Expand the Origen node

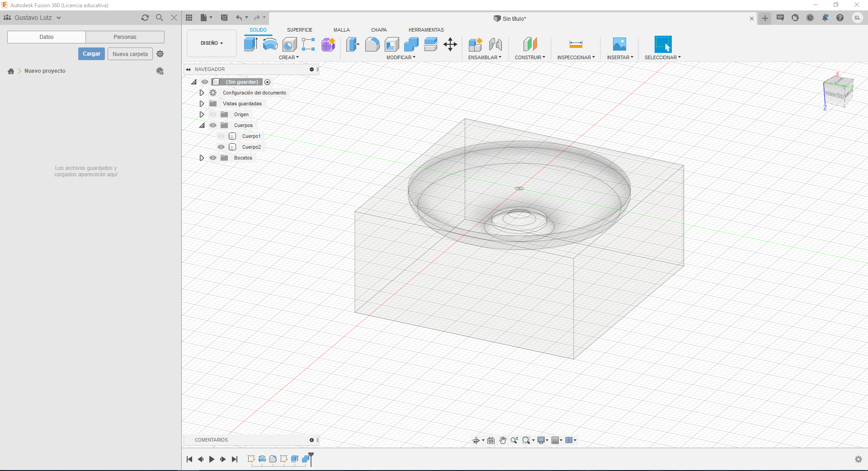(x=202, y=114)
